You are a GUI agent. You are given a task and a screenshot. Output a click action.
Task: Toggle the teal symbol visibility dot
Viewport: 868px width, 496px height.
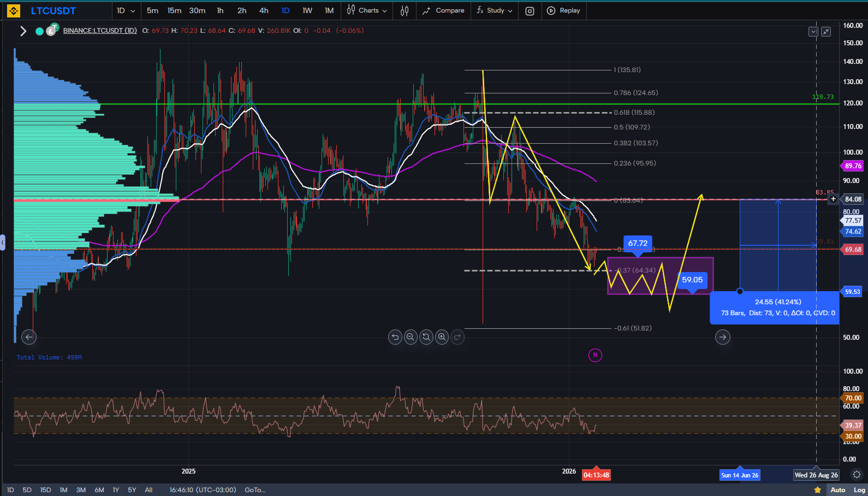click(39, 31)
